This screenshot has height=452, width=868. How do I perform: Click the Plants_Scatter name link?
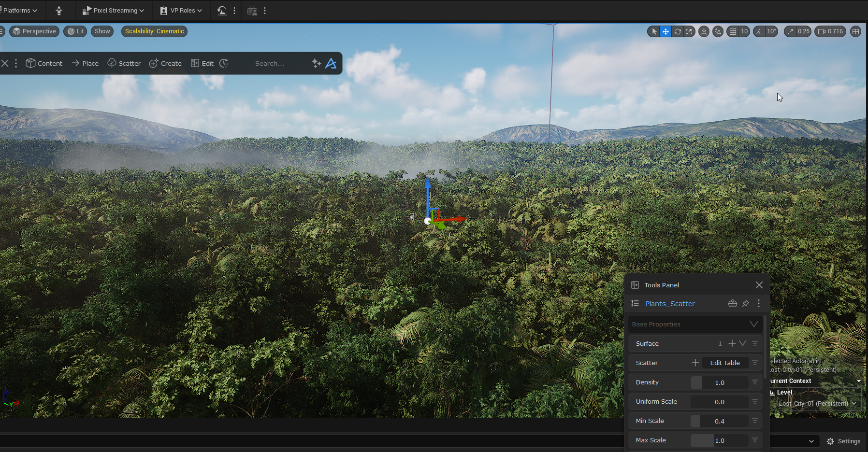coord(670,304)
